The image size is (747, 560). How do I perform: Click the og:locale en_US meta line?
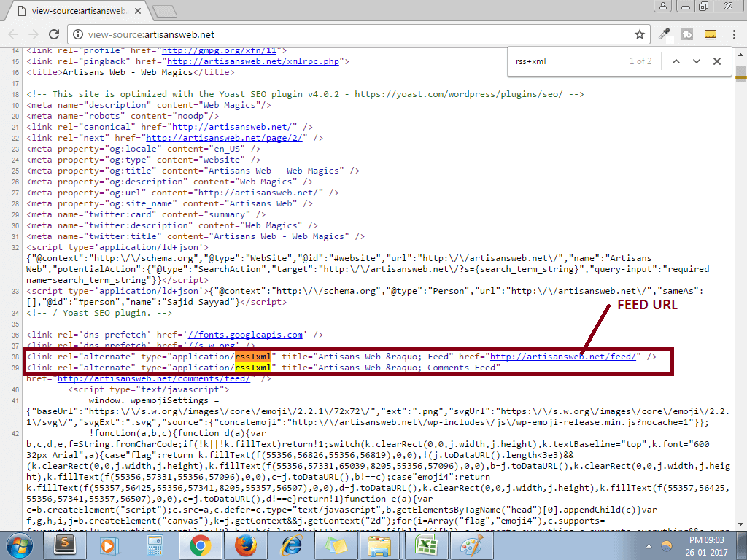144,149
